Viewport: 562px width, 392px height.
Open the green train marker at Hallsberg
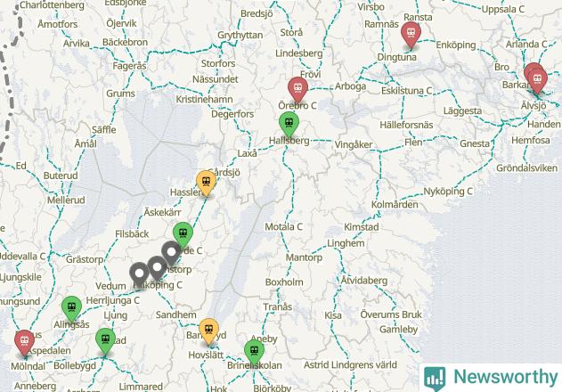pyautogui.click(x=289, y=125)
